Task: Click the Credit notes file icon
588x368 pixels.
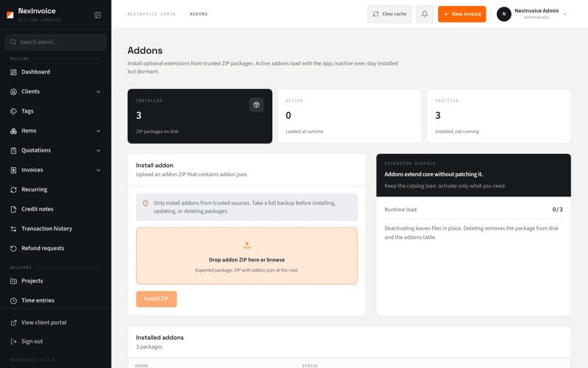Action: (x=13, y=209)
